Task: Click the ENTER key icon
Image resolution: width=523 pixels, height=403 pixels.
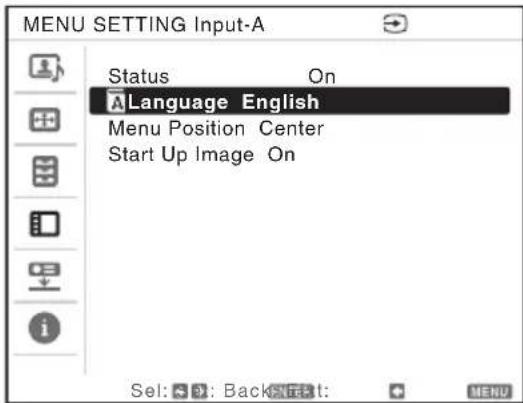Action: 291,391
